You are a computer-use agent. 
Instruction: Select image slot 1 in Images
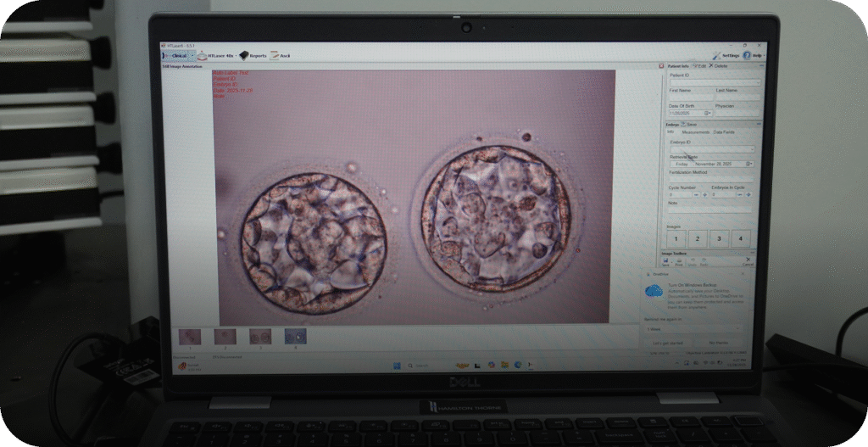click(676, 238)
